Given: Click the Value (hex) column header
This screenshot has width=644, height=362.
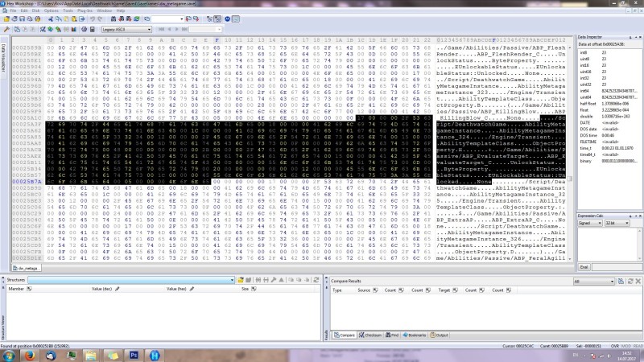Looking at the screenshot, I should tap(176, 289).
